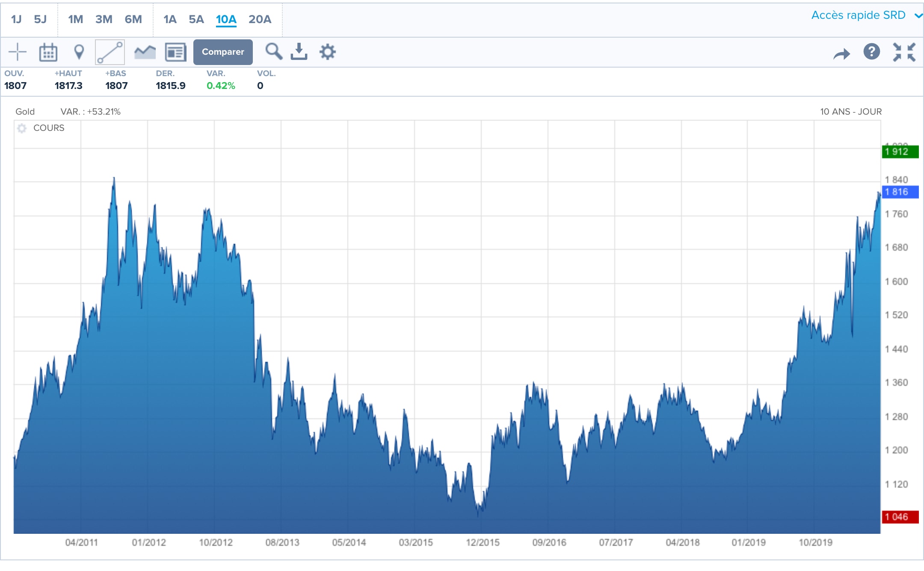Click the location pin marker icon
The width and height of the screenshot is (924, 571).
(x=79, y=52)
